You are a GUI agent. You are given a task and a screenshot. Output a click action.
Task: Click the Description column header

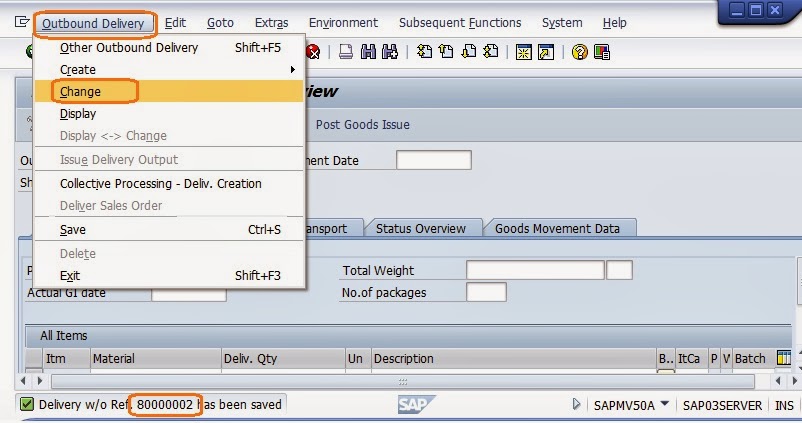[x=514, y=359]
